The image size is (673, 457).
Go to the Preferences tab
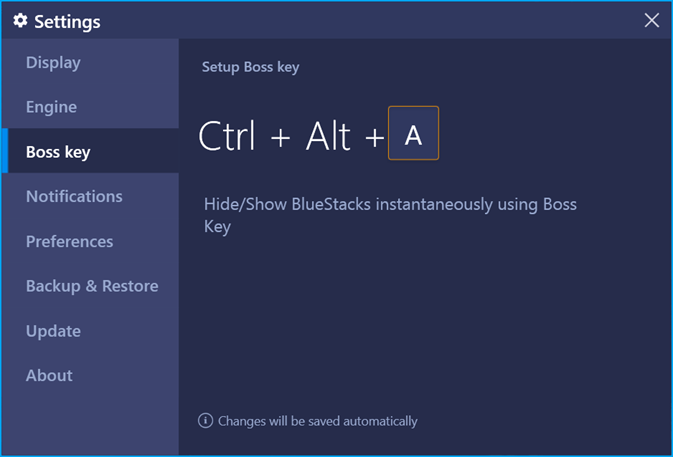(90, 241)
